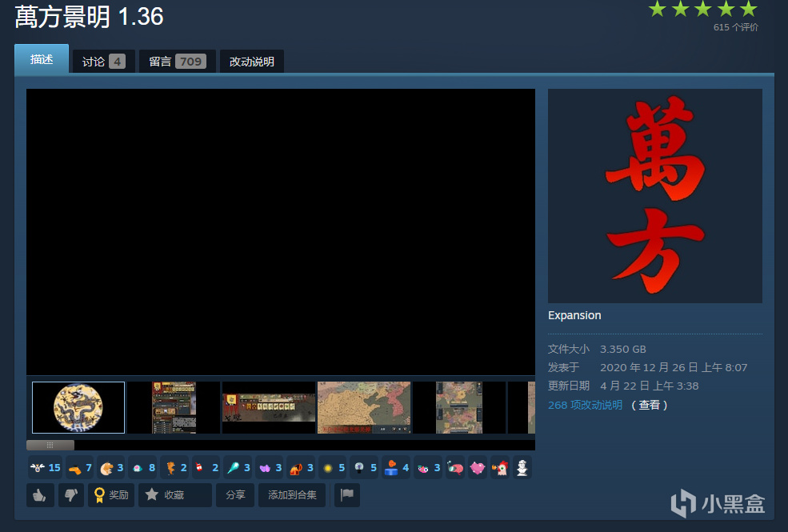Open the 268 项改动说明 link

(585, 405)
